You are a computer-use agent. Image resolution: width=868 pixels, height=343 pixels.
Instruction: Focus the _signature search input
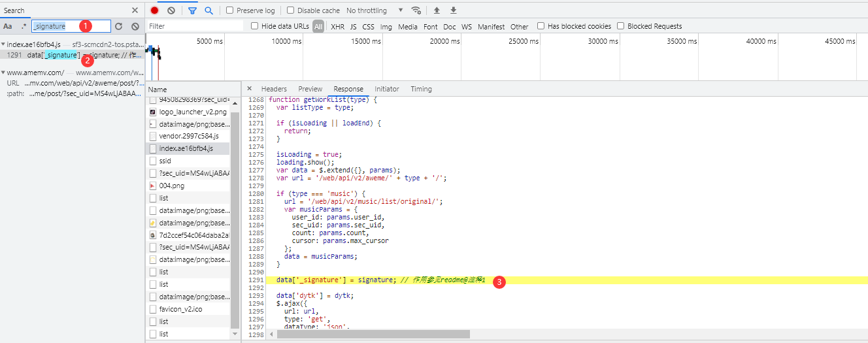tap(71, 26)
